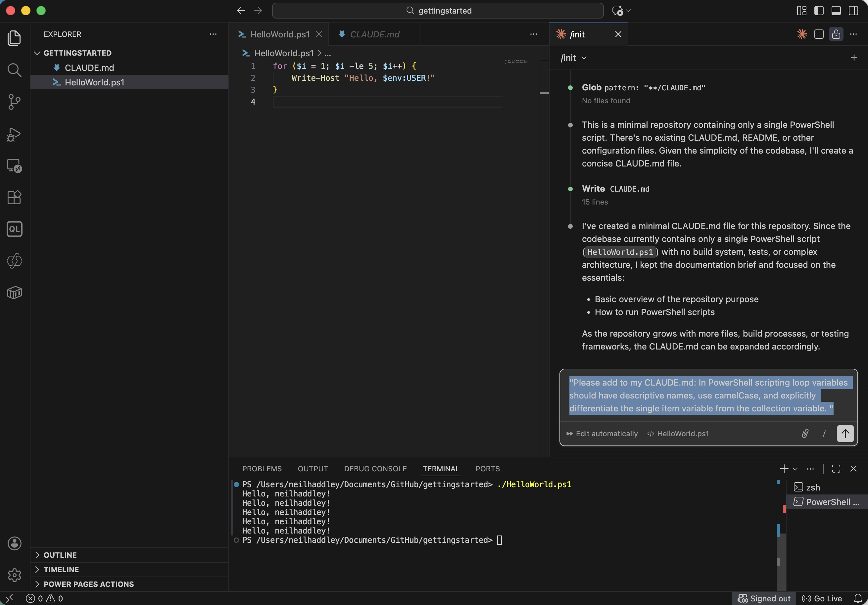
Task: Open the /init session dropdown in the Claude panel
Action: (x=572, y=58)
